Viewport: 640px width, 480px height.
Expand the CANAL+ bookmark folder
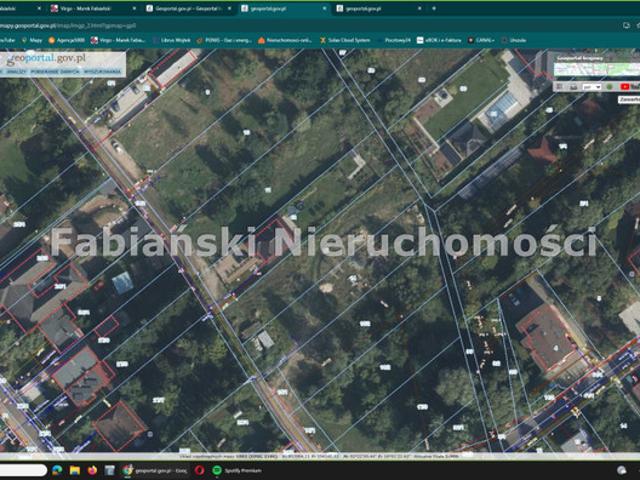tap(481, 40)
